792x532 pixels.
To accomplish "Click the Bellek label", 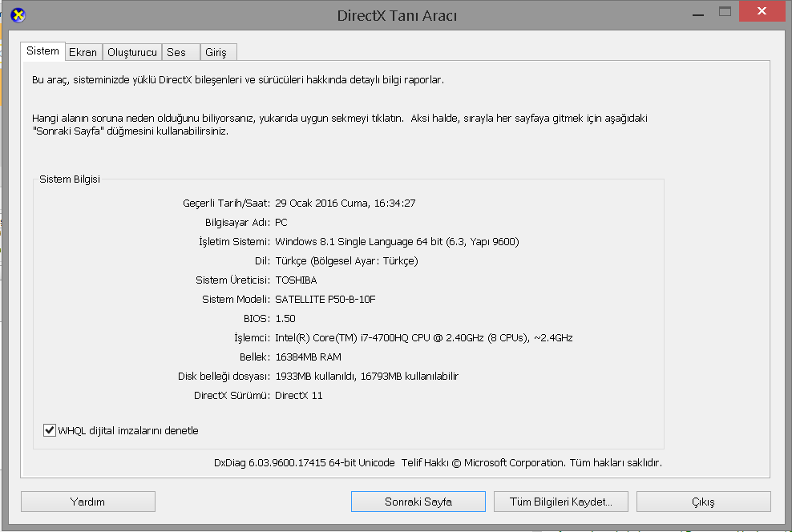I will [x=255, y=357].
